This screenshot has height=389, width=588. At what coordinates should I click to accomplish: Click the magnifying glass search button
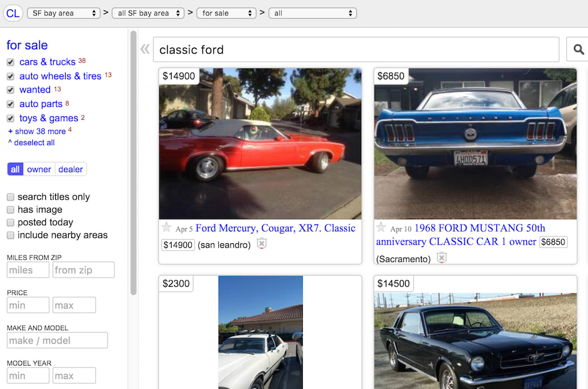pos(578,49)
